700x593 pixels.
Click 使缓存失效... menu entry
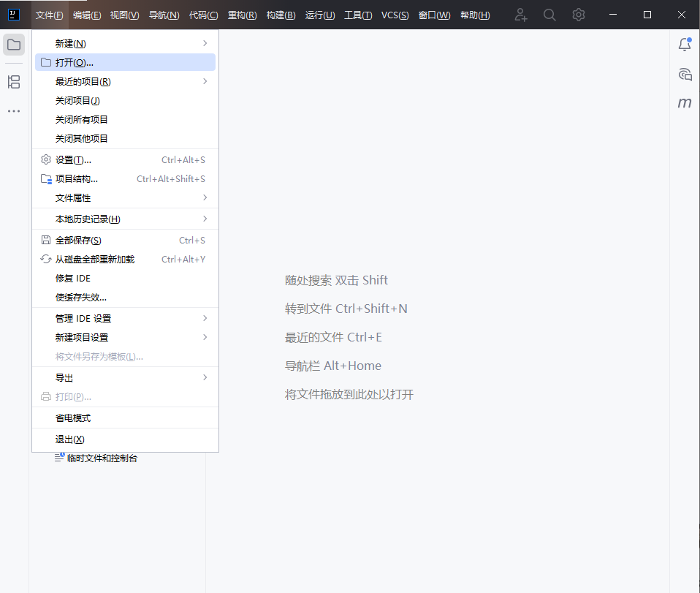coord(81,298)
